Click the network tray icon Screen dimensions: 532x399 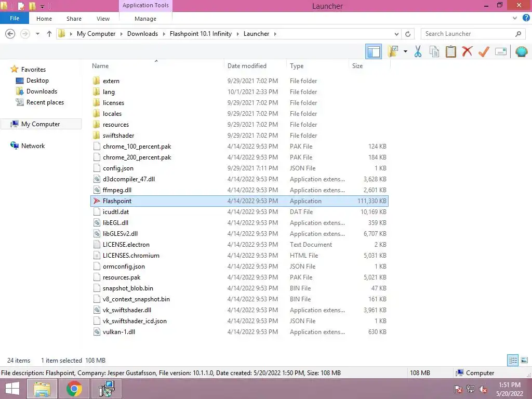(x=471, y=389)
